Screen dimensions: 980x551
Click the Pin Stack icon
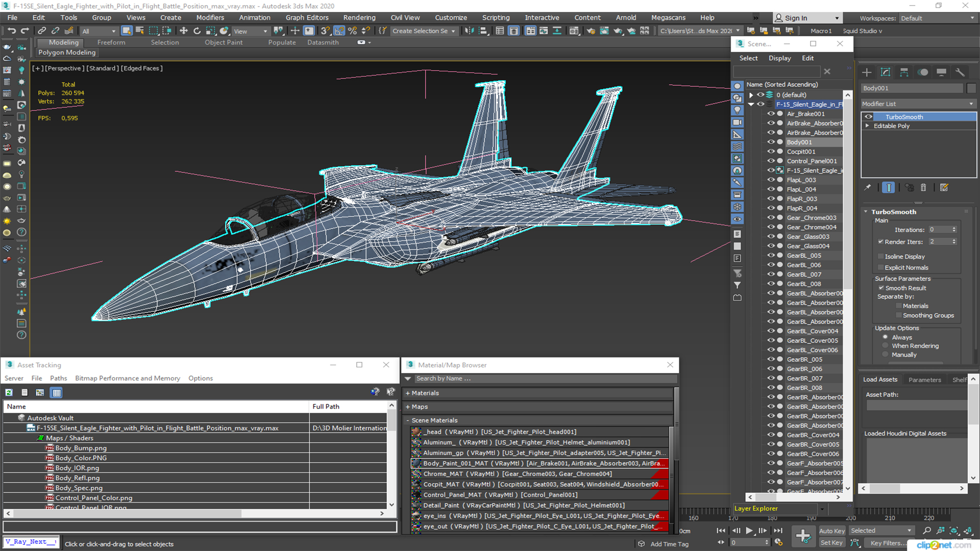[867, 188]
